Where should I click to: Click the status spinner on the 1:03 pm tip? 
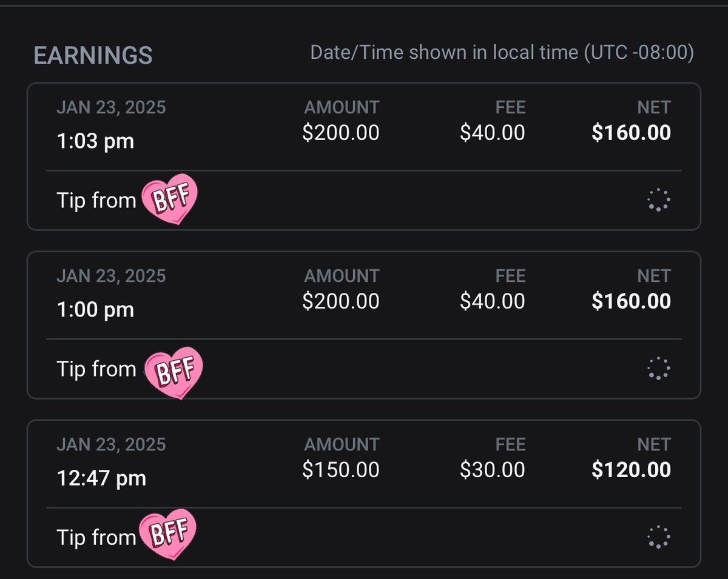pos(658,199)
